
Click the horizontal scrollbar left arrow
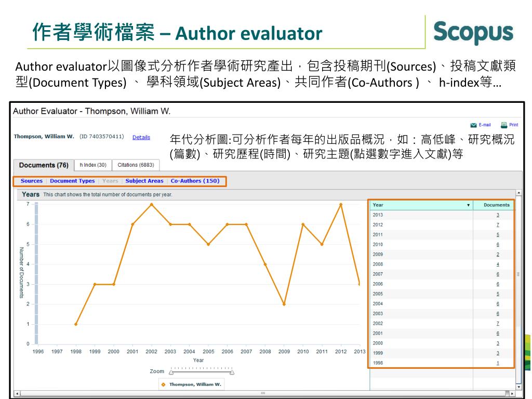[17, 394]
